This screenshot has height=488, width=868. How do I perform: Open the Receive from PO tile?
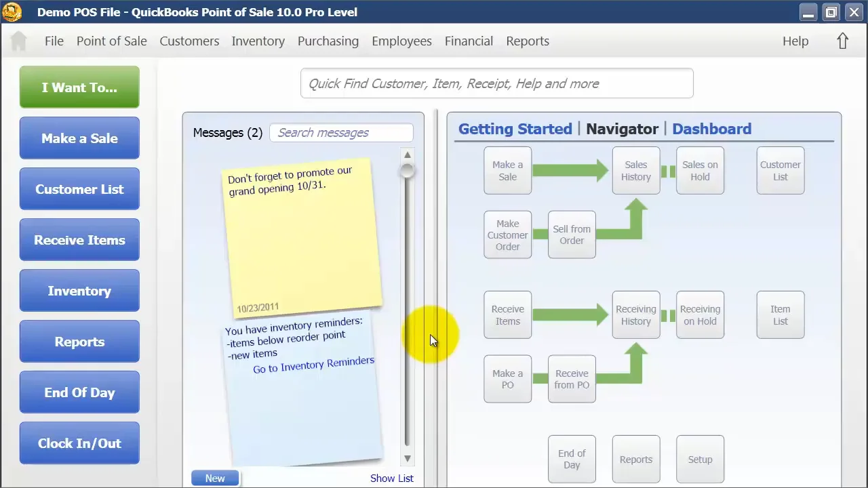click(572, 379)
